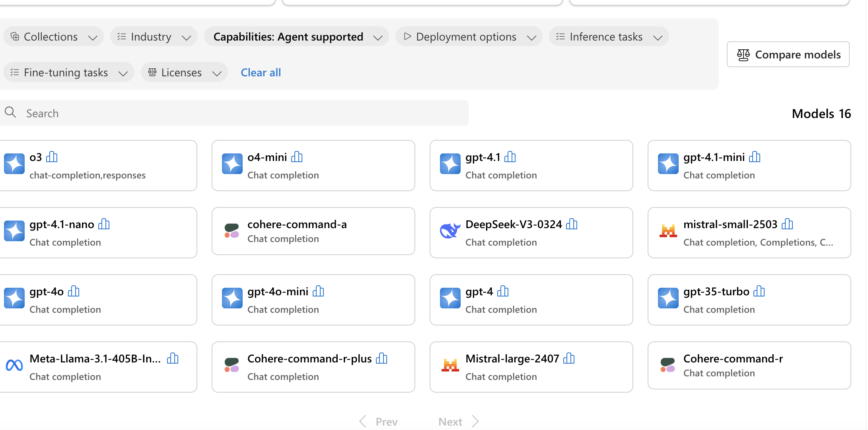Click the benchmark icon next to gpt-4.1-mini
The image size is (868, 430).
coord(754,157)
